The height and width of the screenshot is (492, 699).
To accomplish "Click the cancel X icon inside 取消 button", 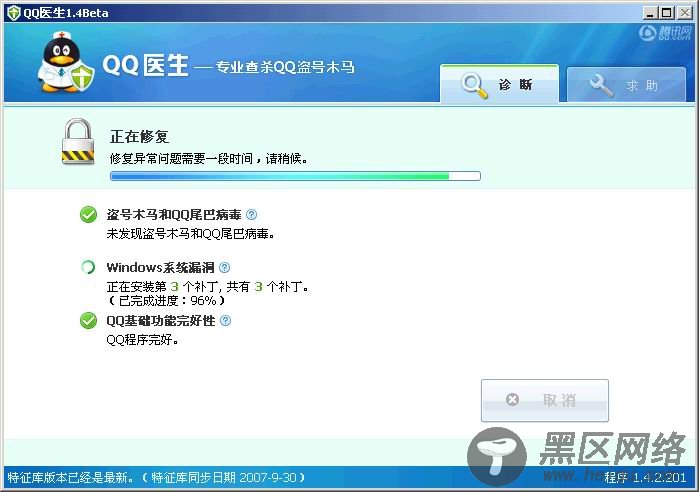I will [x=513, y=400].
